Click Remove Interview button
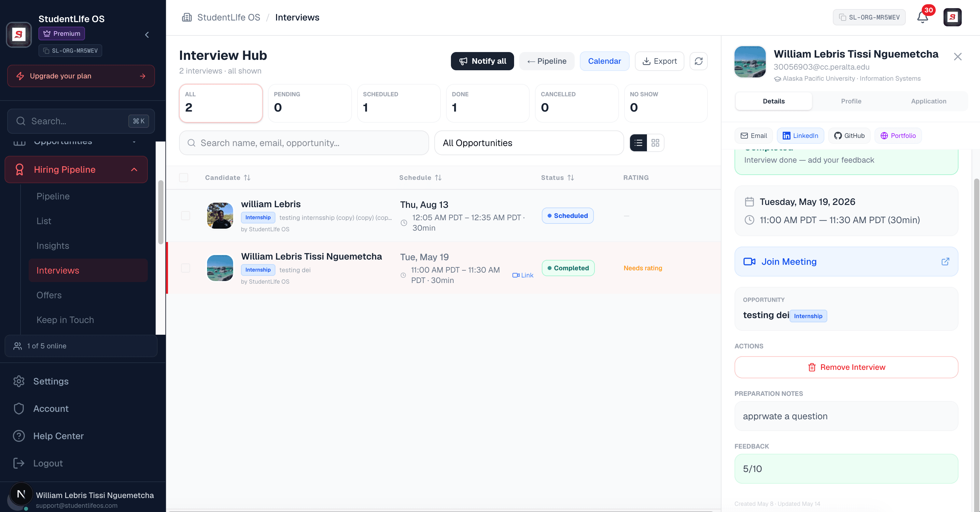The width and height of the screenshot is (980, 512). tap(846, 367)
